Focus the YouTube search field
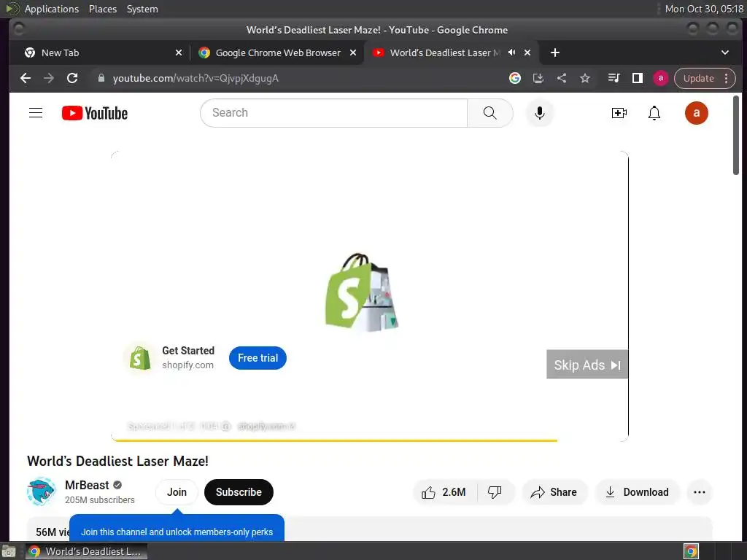This screenshot has height=560, width=747. 333,113
